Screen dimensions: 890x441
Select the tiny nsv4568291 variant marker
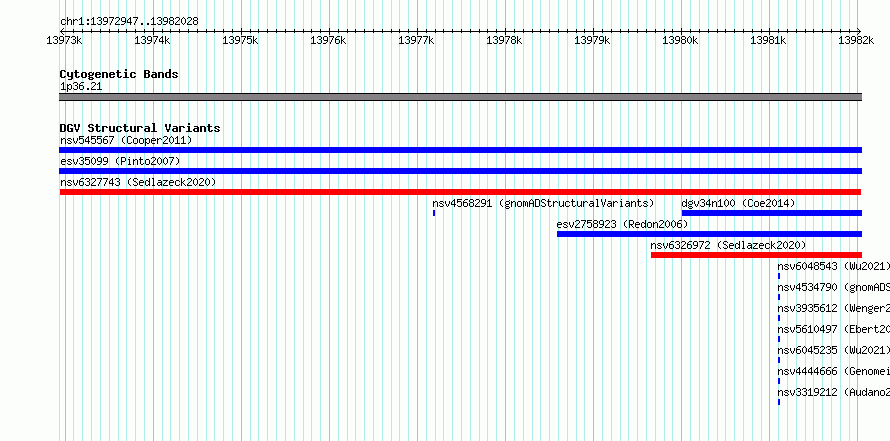pos(434,213)
